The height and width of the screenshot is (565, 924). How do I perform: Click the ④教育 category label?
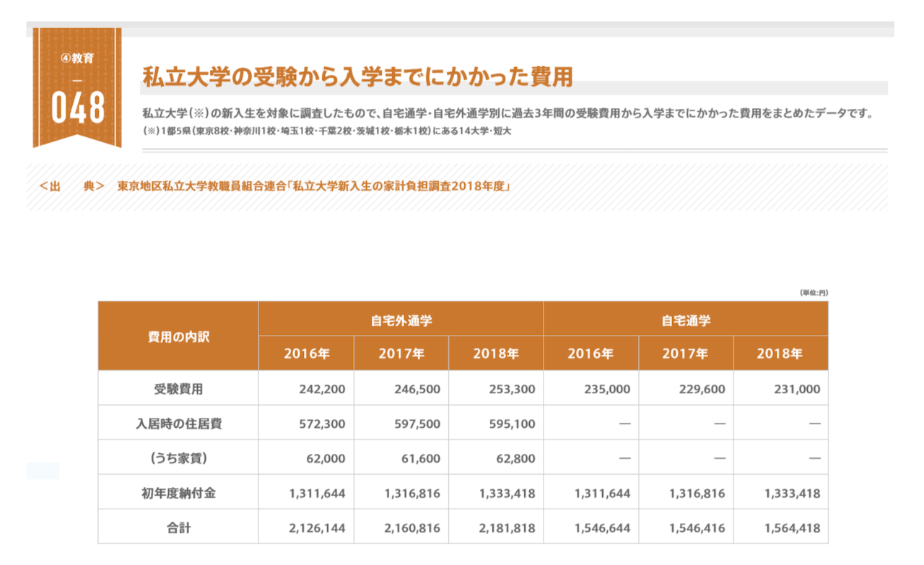tap(77, 57)
